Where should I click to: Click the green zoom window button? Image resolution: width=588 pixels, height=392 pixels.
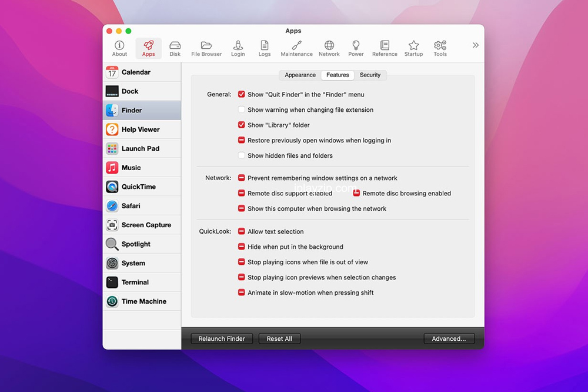pos(128,31)
